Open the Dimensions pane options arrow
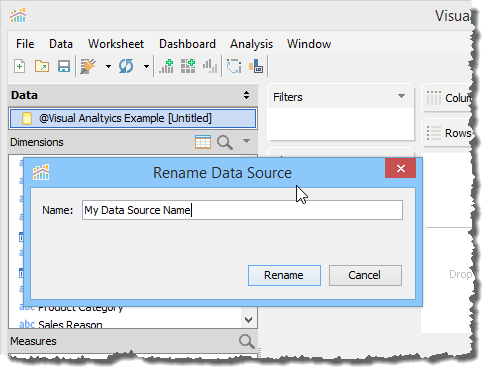 coord(246,141)
